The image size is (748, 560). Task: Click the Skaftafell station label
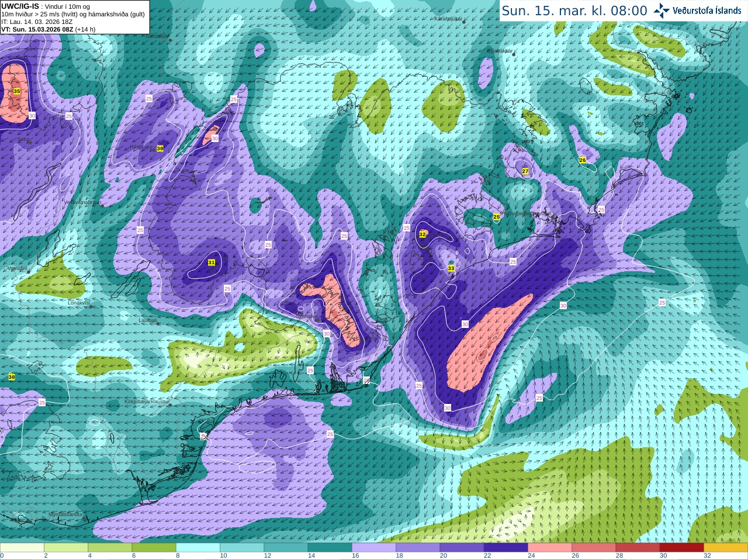click(x=306, y=316)
